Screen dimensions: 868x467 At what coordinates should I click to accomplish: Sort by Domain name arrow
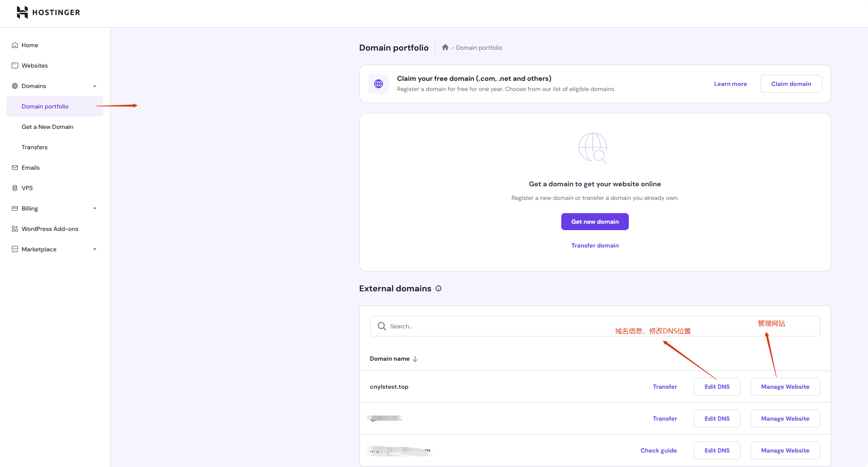(415, 359)
